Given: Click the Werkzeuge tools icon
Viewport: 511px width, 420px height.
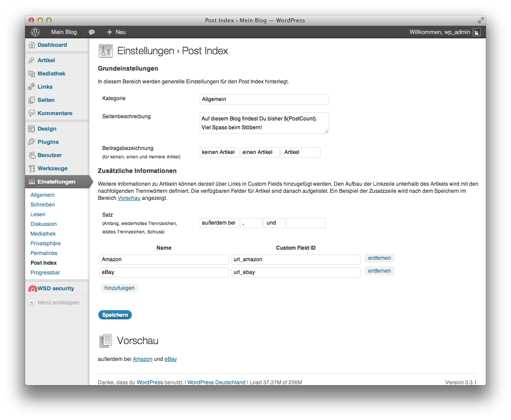Looking at the screenshot, I should point(32,168).
